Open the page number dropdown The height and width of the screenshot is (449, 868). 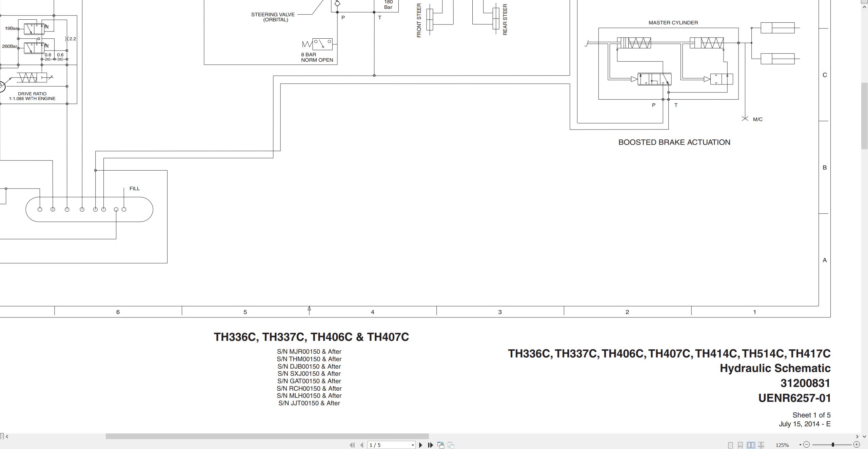(413, 445)
